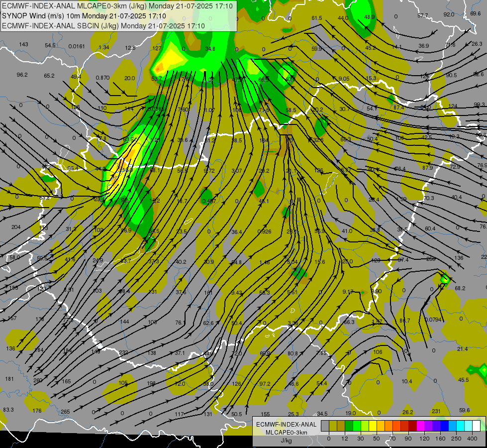Click the map value '92.0'
This screenshot has width=487, height=448.
click(x=449, y=14)
